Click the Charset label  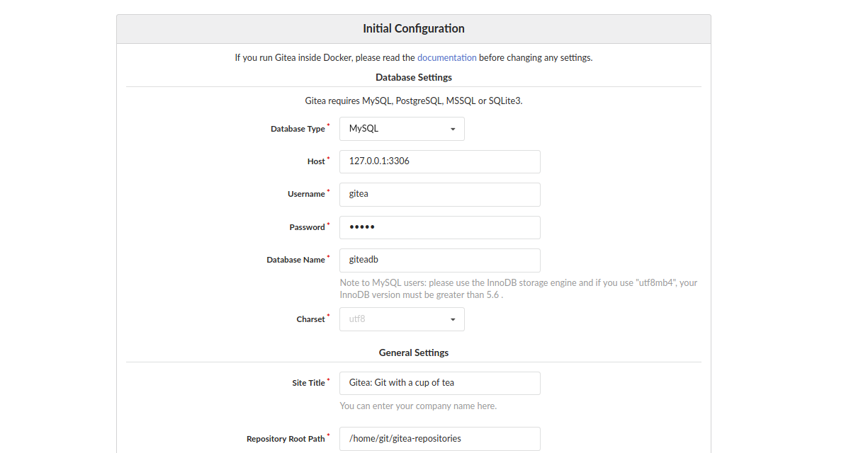pyautogui.click(x=310, y=319)
